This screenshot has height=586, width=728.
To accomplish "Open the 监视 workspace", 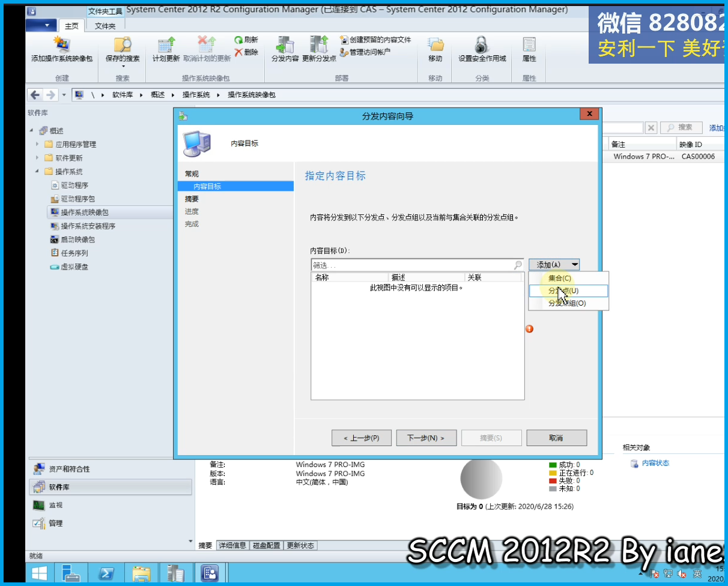I will point(111,505).
